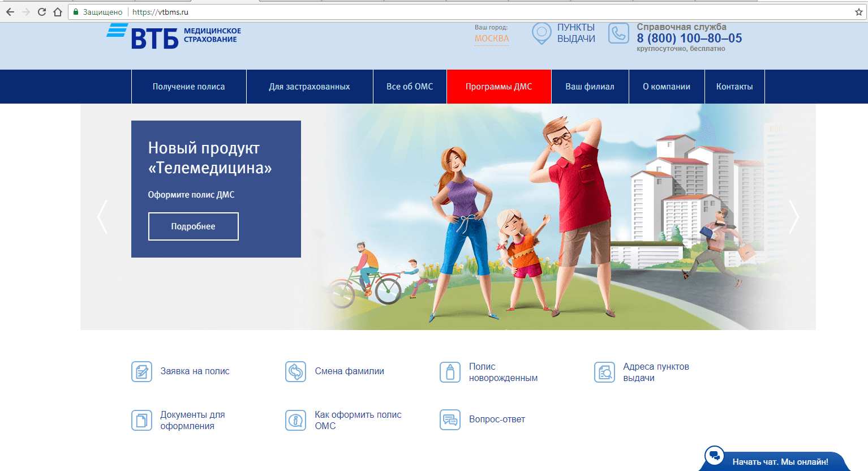The width and height of the screenshot is (868, 471).
Task: Go to the previous banner slide
Action: pos(102,217)
